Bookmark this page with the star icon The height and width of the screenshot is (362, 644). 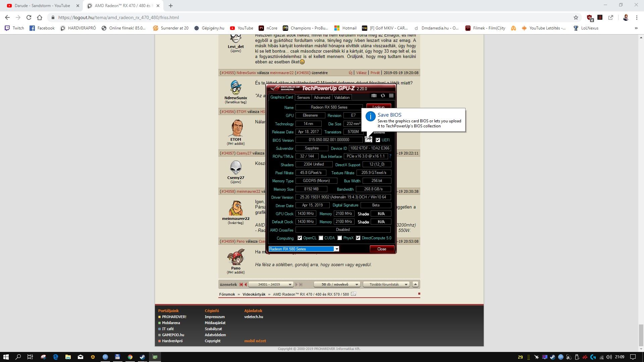point(576,17)
